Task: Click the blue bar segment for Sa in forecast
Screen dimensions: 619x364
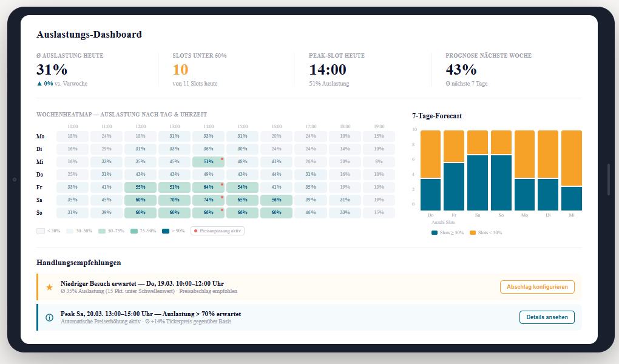Action: coord(477,183)
